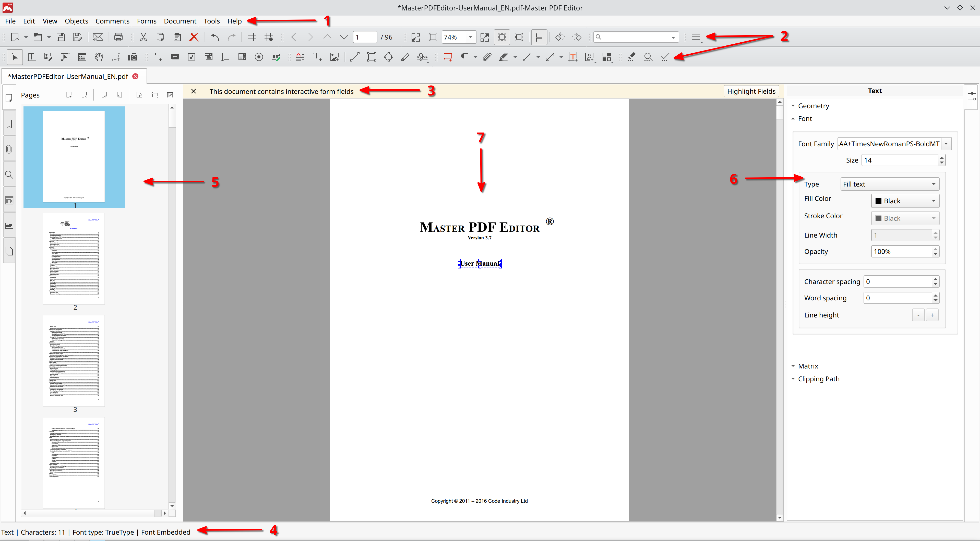Viewport: 980px width, 542px height.
Task: Click the Eraser tool icon
Action: [x=630, y=58]
